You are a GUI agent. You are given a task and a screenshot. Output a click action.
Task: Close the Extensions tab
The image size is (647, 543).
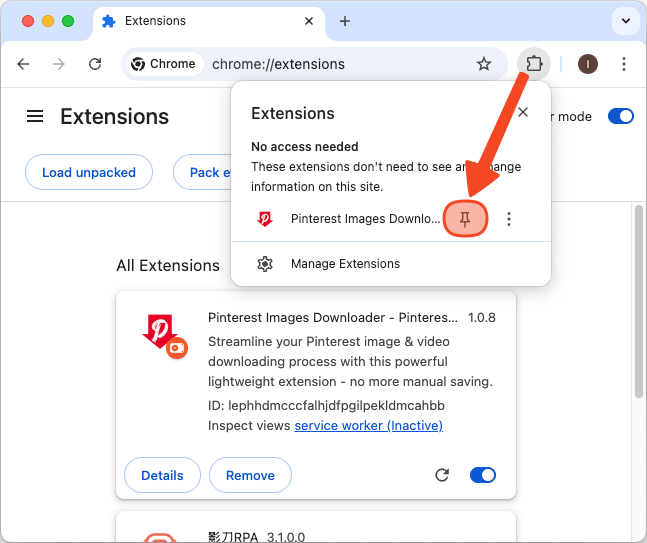pos(309,21)
